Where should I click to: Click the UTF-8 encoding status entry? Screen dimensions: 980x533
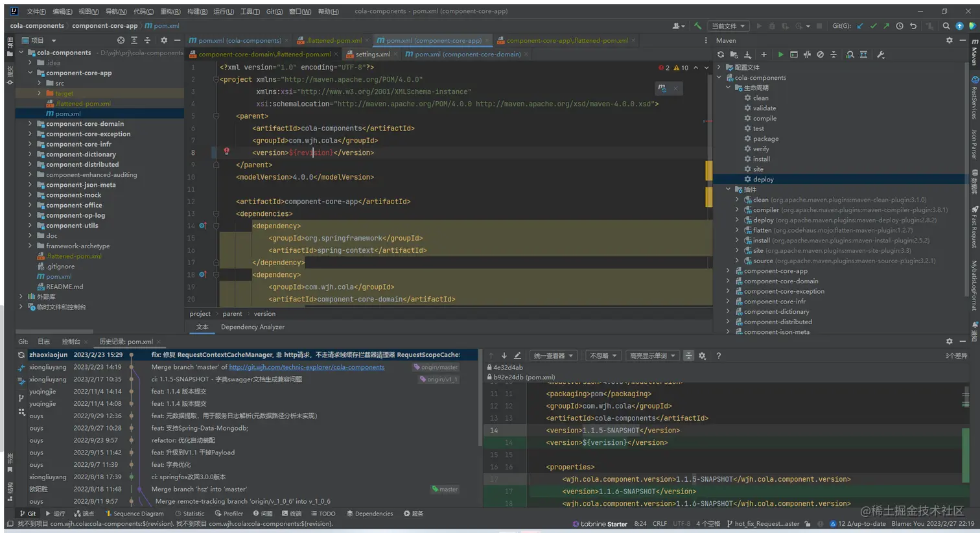(x=681, y=523)
